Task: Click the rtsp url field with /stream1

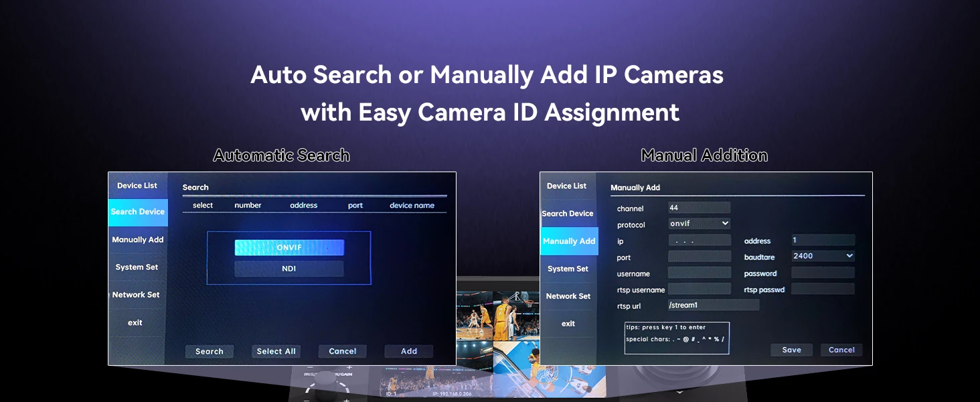Action: 714,305
